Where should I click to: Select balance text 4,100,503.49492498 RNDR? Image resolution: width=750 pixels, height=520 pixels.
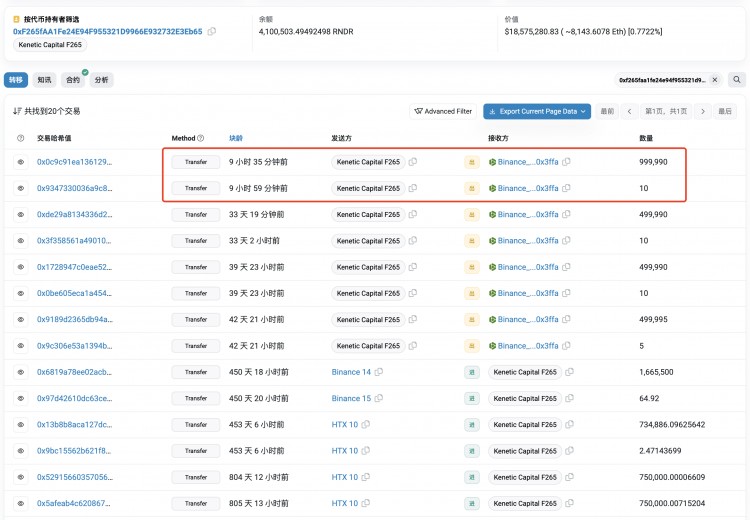(306, 32)
